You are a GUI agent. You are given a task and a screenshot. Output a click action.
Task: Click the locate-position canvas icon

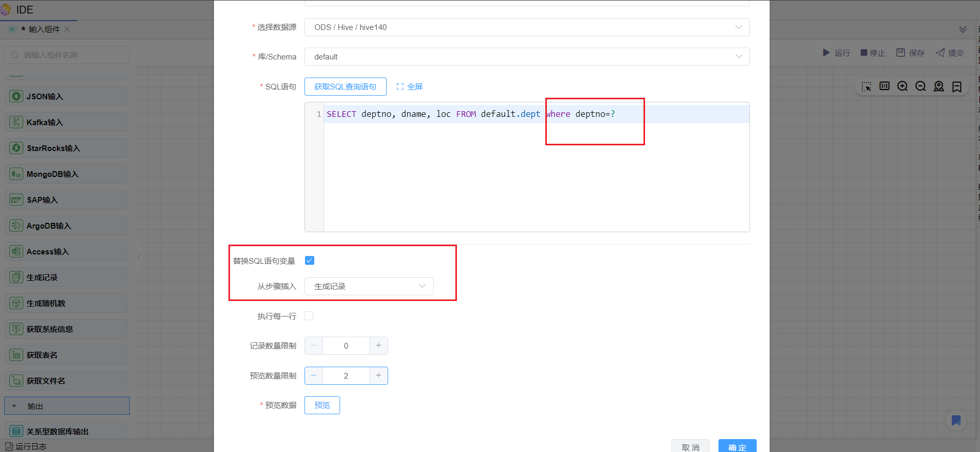pyautogui.click(x=939, y=86)
